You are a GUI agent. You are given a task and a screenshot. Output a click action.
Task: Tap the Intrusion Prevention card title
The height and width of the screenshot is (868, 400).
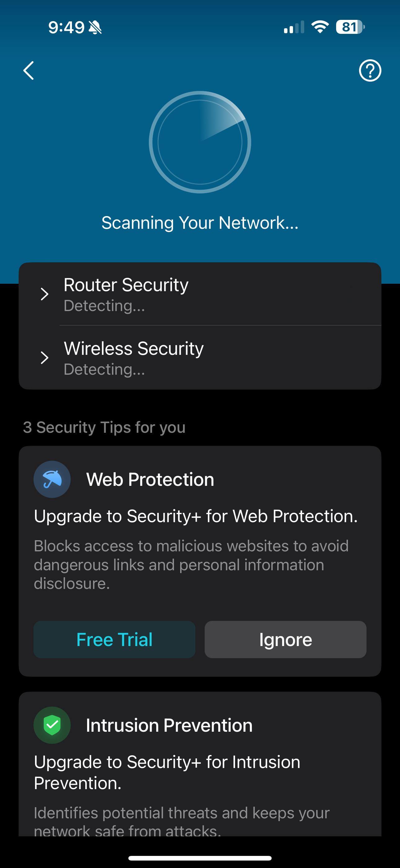click(169, 725)
